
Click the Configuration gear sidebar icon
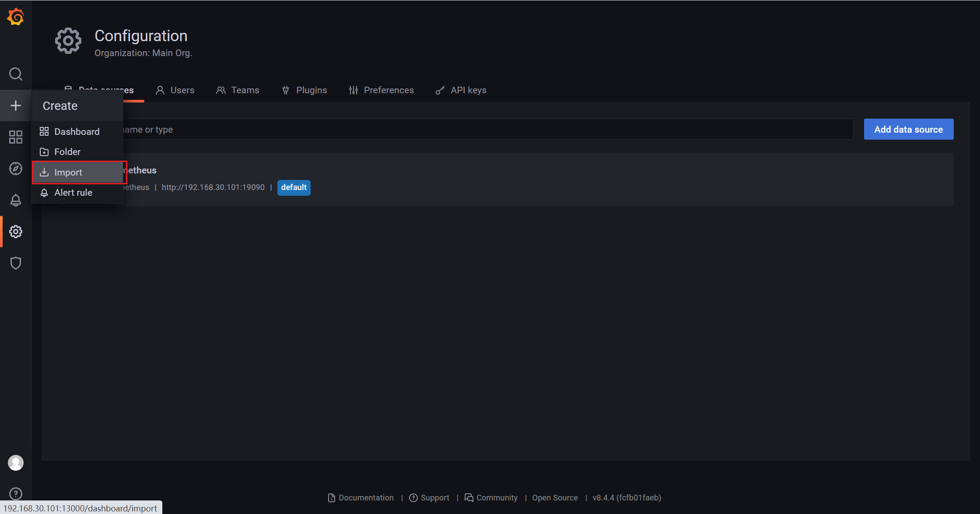coord(16,232)
